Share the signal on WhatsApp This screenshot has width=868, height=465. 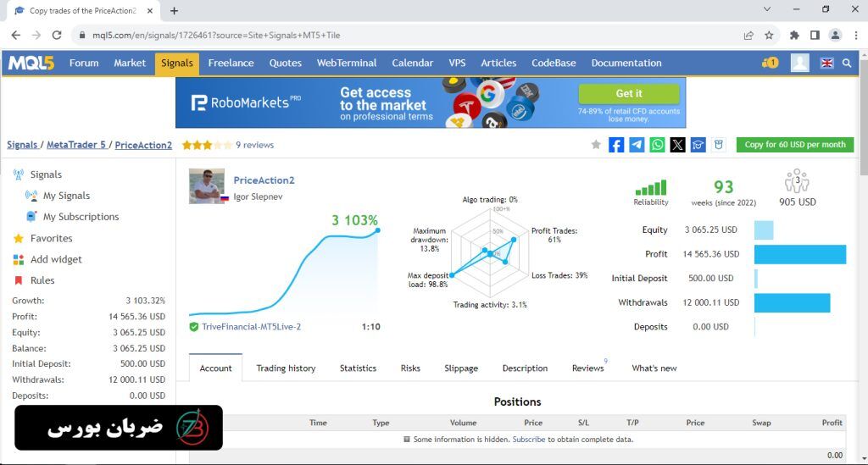pos(657,145)
